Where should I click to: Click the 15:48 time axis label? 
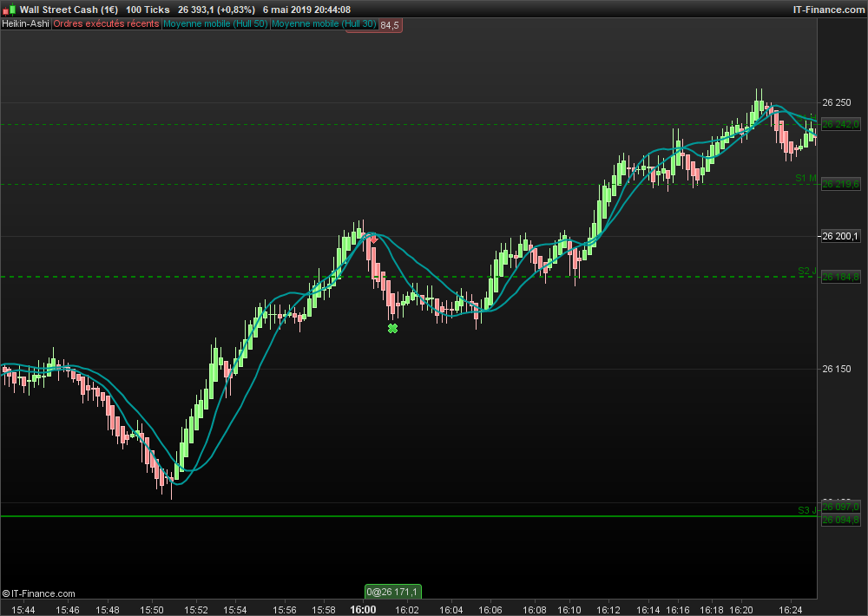coord(108,610)
